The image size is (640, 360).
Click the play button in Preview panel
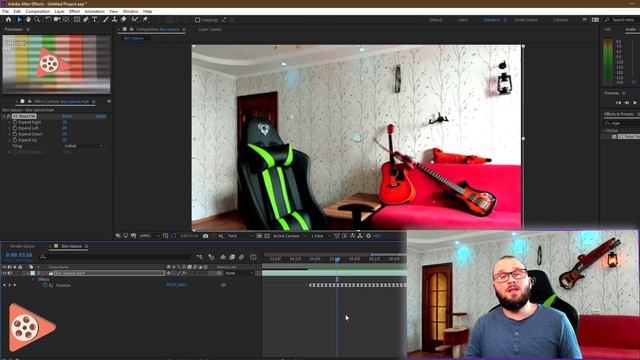point(635,103)
